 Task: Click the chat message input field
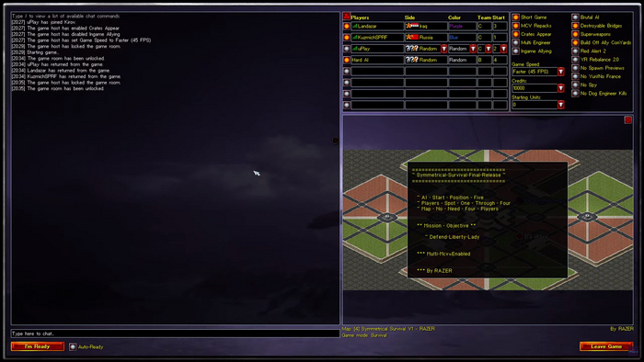[176, 334]
